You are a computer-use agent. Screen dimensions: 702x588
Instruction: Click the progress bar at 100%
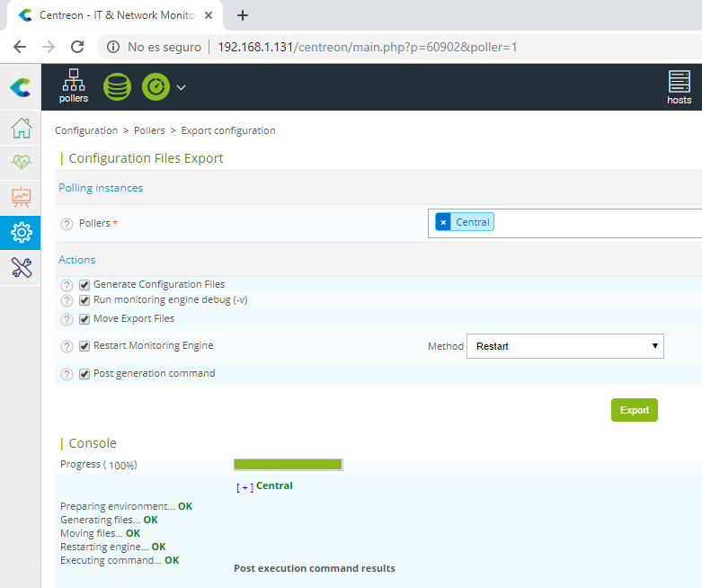[289, 465]
